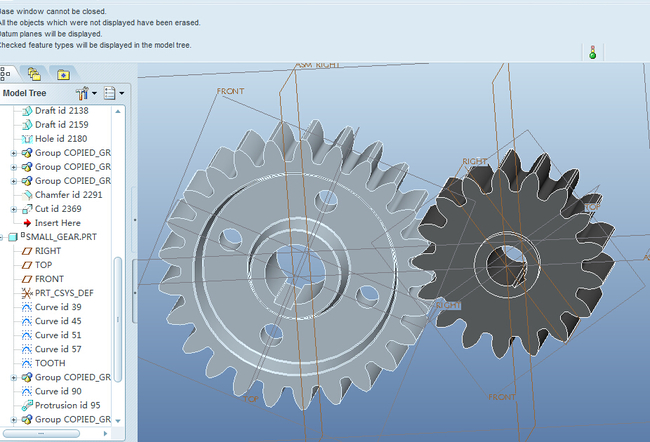Select Chamfer id 2291 in model tree
Screen dimensions: 650x442
click(x=68, y=194)
